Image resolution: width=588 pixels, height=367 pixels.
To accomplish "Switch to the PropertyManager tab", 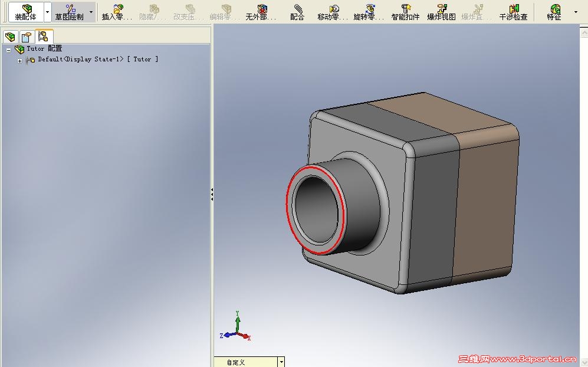I will click(27, 37).
